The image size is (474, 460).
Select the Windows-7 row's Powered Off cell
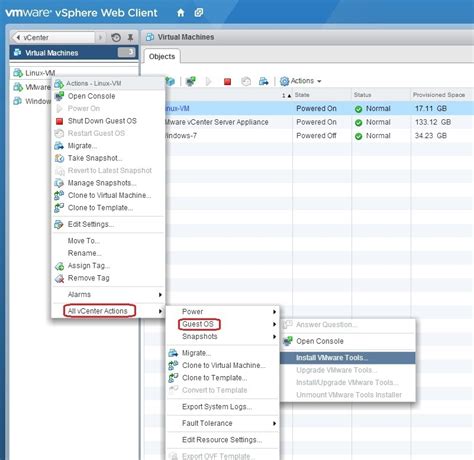(x=316, y=136)
